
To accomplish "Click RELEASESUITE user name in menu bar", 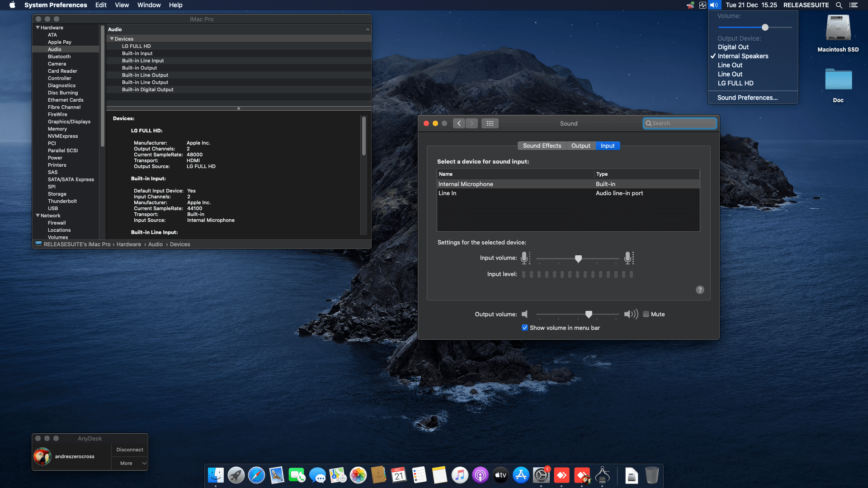I will (x=806, y=5).
